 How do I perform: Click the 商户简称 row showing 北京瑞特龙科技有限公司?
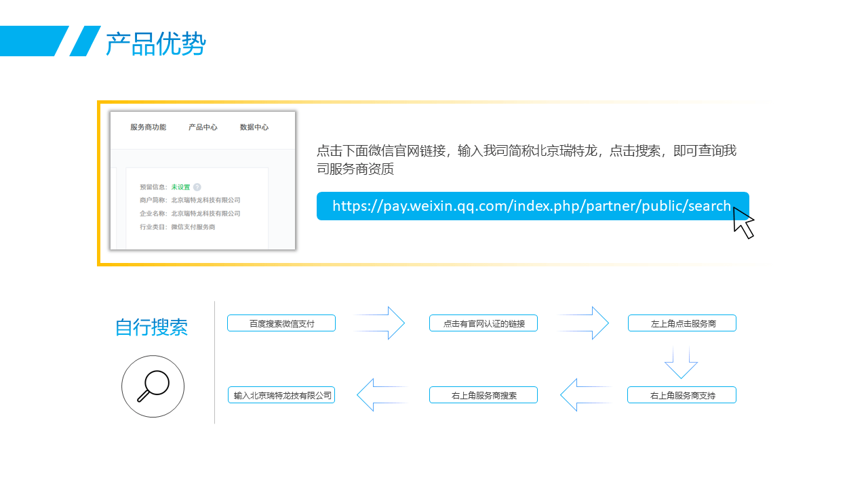pyautogui.click(x=190, y=200)
